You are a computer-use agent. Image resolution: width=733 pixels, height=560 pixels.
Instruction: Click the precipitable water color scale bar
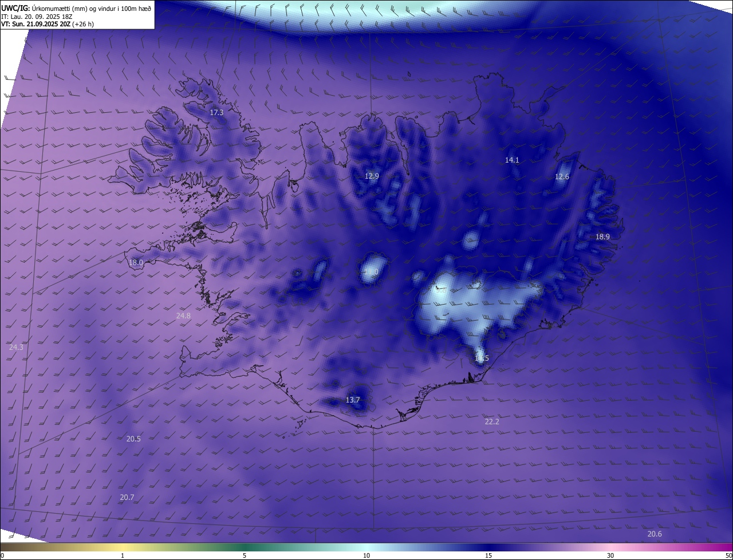366,547
